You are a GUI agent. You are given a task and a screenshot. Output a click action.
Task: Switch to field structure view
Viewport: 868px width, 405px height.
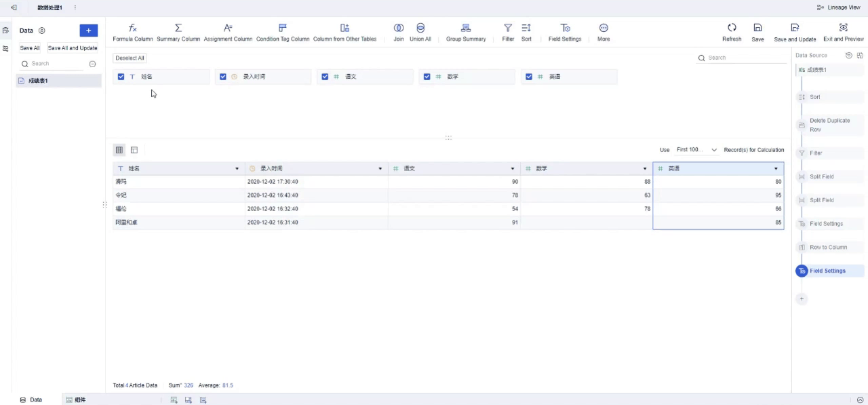point(134,150)
